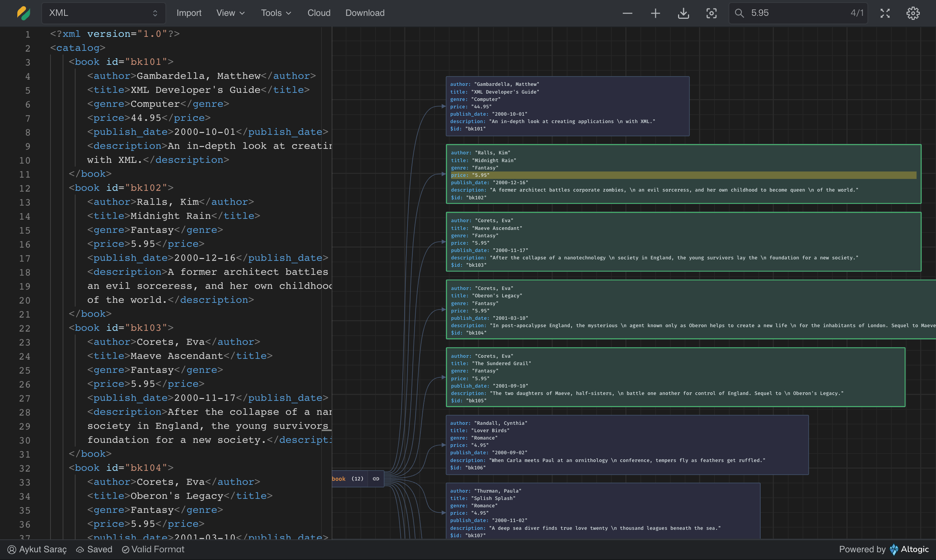
Task: Click the JSON Crack logo icon
Action: click(x=24, y=13)
